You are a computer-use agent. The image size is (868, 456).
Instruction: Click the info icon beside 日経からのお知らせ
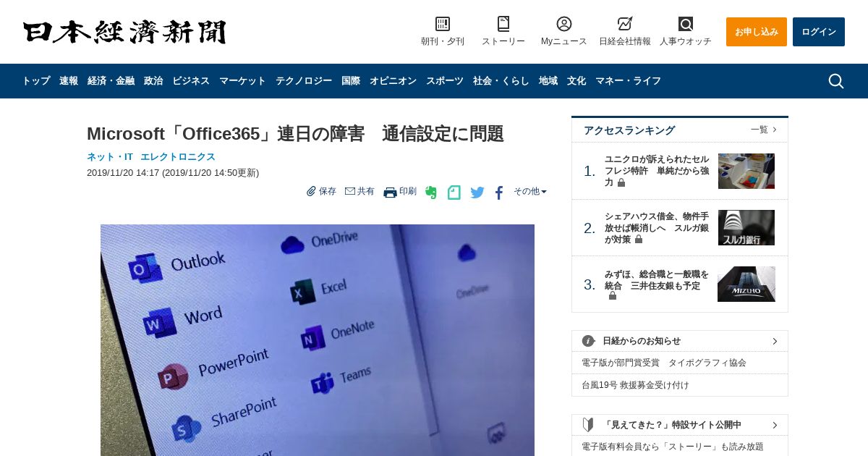[x=589, y=341]
